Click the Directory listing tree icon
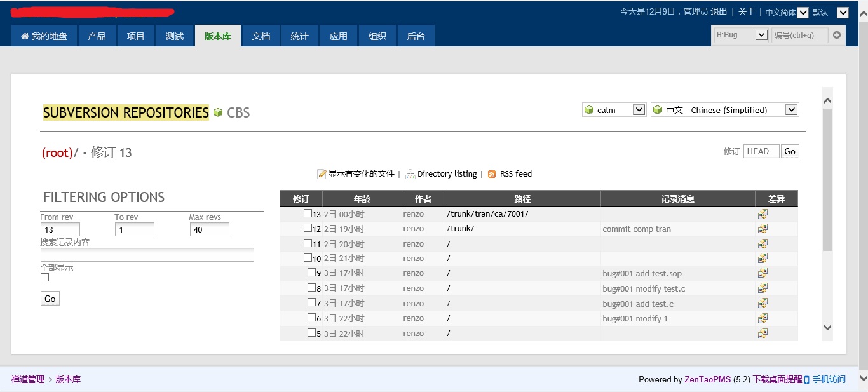Image resolution: width=868 pixels, height=392 pixels. click(x=410, y=174)
